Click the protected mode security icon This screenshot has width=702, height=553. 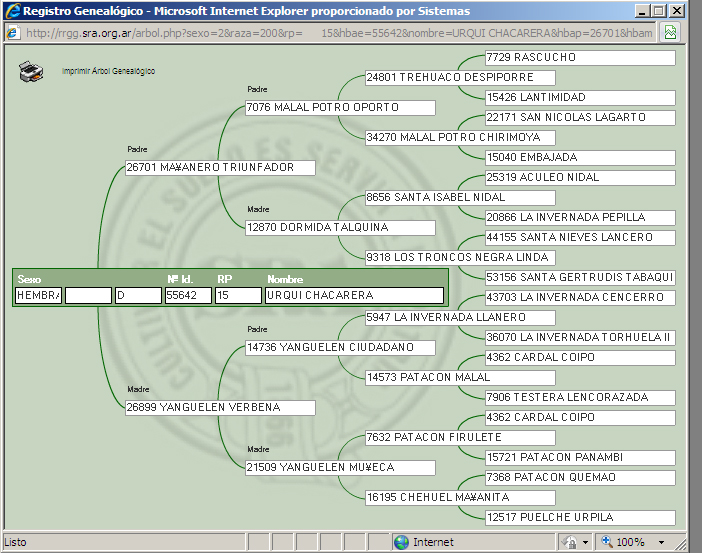pos(569,542)
